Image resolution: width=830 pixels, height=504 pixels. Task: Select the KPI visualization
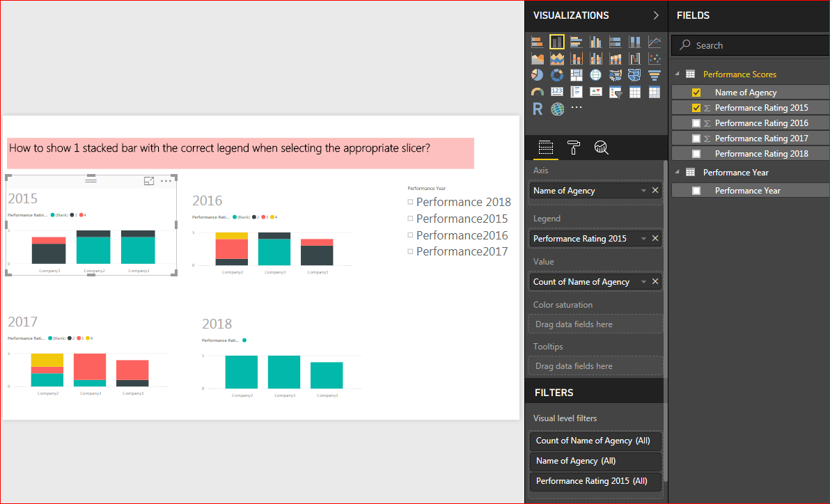tap(596, 92)
